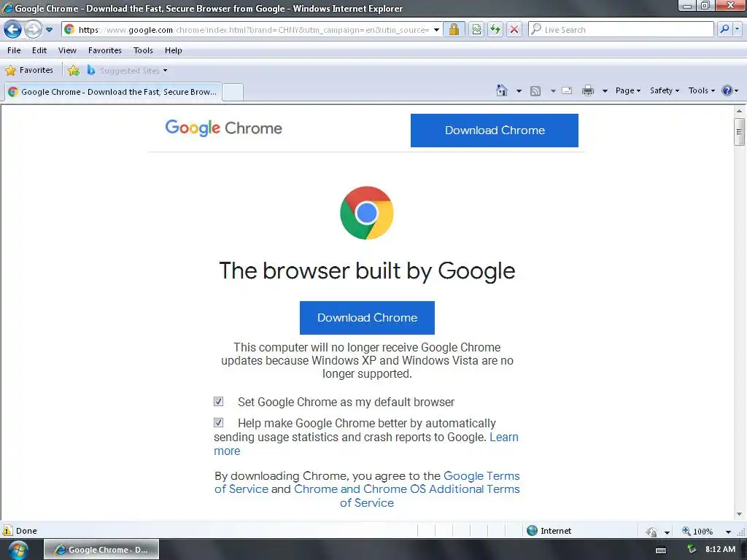Click the Home icon in command bar
This screenshot has width=747, height=560.
pos(502,90)
